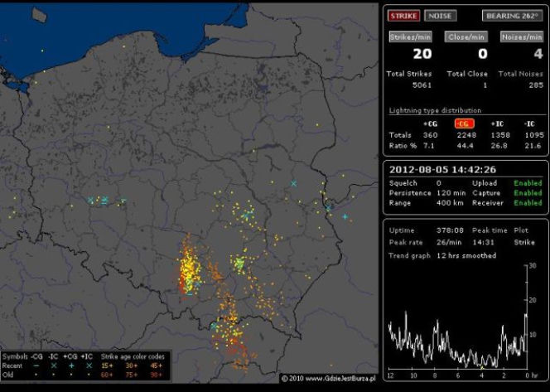Click the NOISE button
This screenshot has height=392, width=550.
440,16
